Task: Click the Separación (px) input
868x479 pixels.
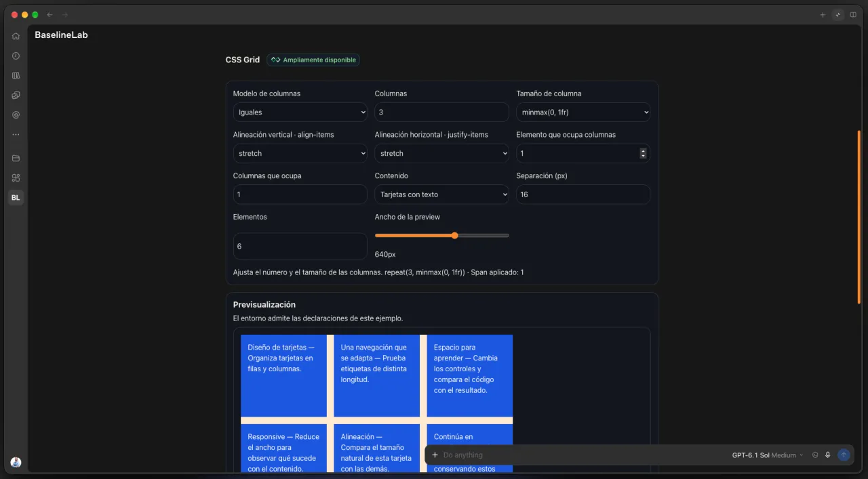Action: tap(583, 194)
